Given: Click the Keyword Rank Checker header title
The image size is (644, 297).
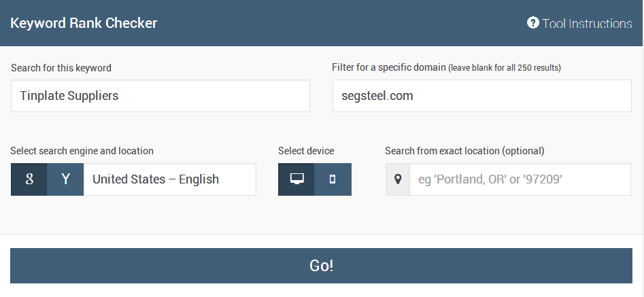Looking at the screenshot, I should coord(84,23).
